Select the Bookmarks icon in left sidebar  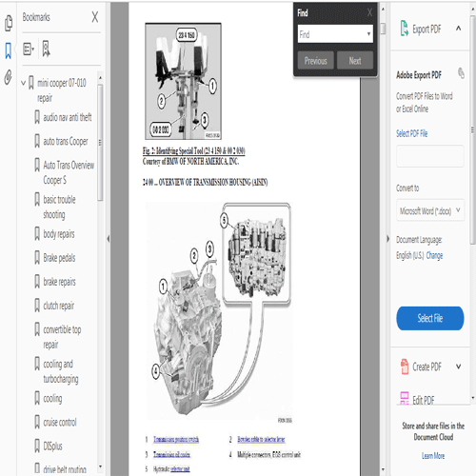pyautogui.click(x=9, y=50)
